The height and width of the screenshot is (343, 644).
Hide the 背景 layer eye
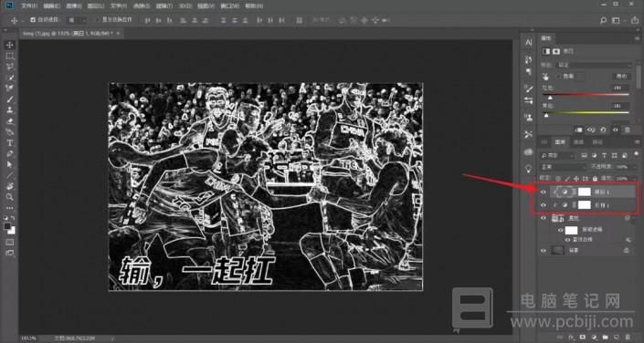click(544, 250)
